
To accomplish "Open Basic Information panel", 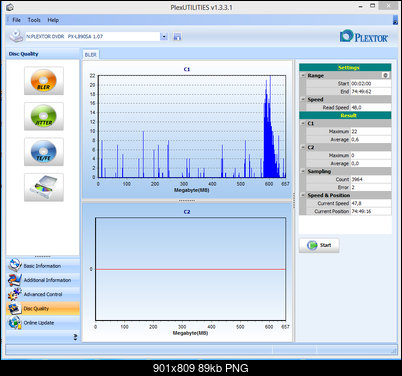I will 43,266.
